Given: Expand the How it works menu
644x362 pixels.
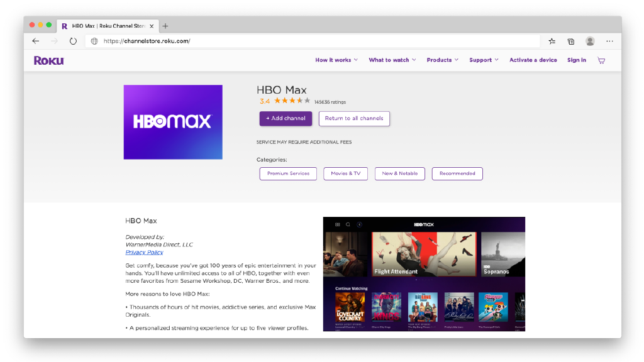Looking at the screenshot, I should 336,60.
